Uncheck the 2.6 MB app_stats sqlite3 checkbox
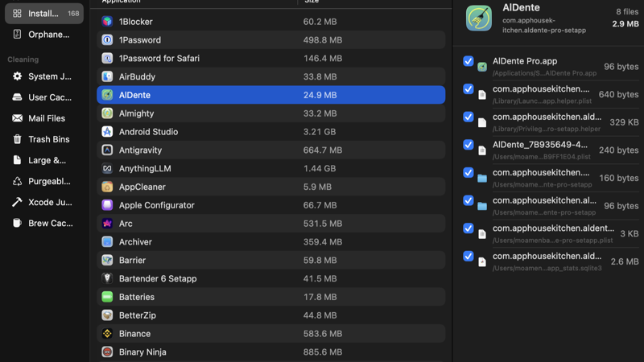 coord(469,256)
